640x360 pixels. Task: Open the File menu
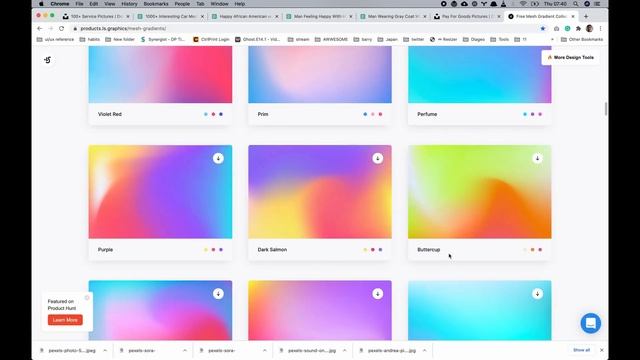click(79, 4)
